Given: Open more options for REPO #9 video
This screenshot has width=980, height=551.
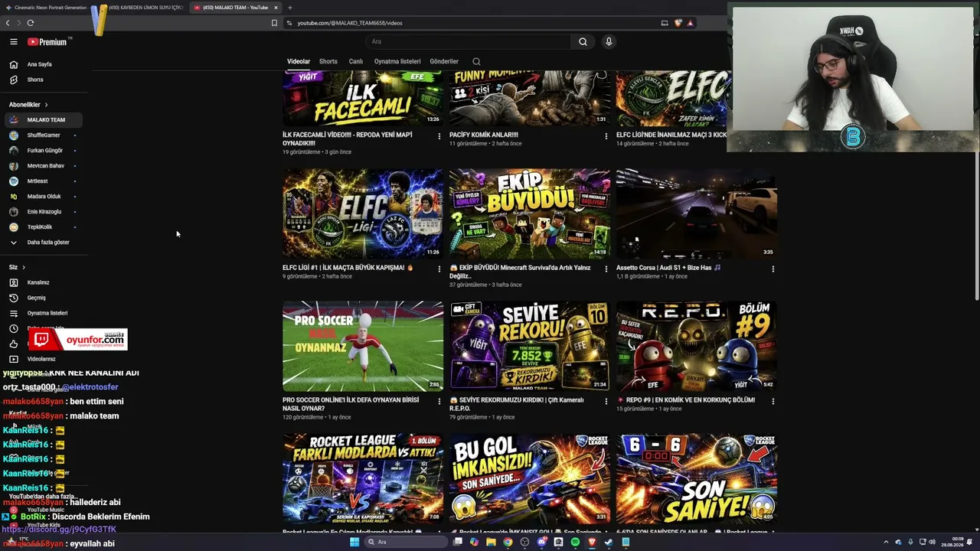Looking at the screenshot, I should coord(773,401).
